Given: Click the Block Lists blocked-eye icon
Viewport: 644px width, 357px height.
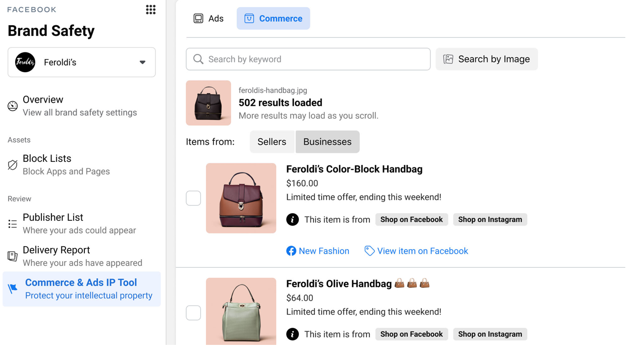Looking at the screenshot, I should pyautogui.click(x=12, y=164).
